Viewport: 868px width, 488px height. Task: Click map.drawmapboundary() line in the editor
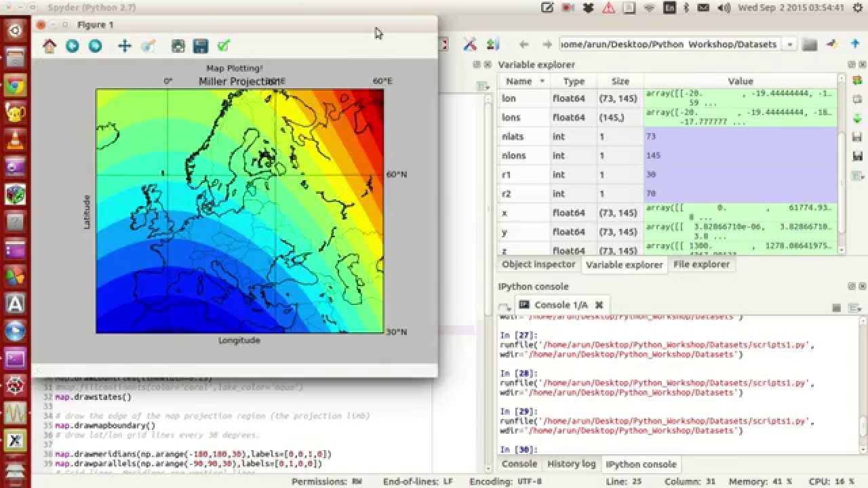pyautogui.click(x=105, y=426)
